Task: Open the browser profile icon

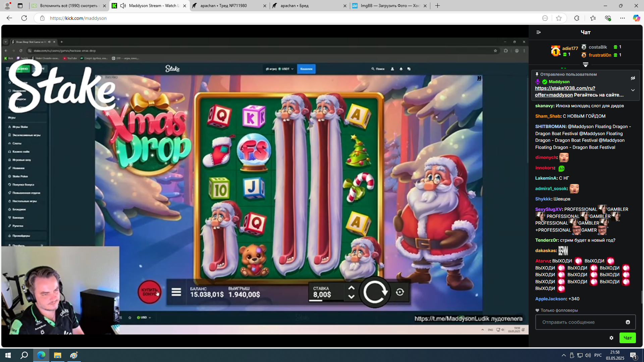Action: point(7,5)
